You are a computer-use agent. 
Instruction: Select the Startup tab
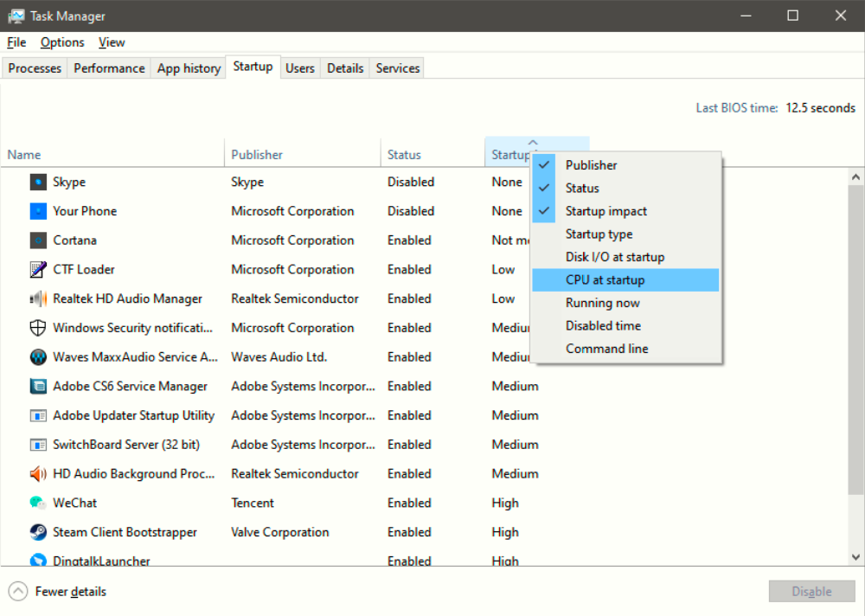(253, 67)
